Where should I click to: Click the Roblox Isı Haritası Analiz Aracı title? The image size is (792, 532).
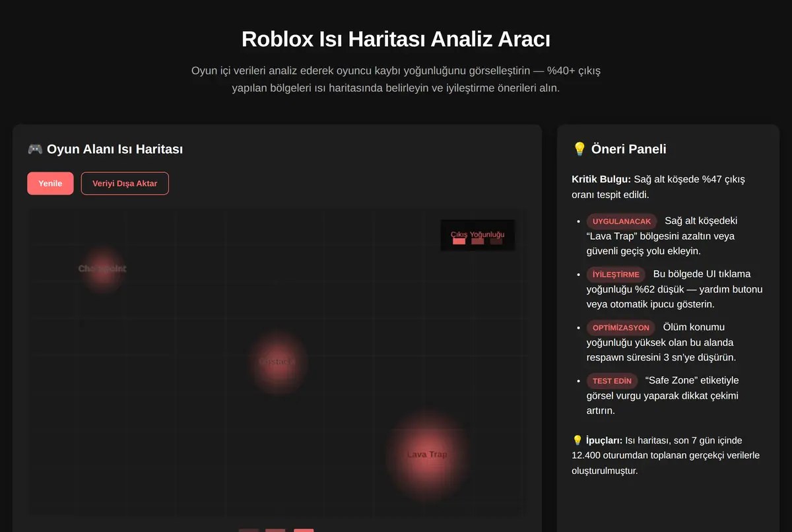click(x=396, y=39)
